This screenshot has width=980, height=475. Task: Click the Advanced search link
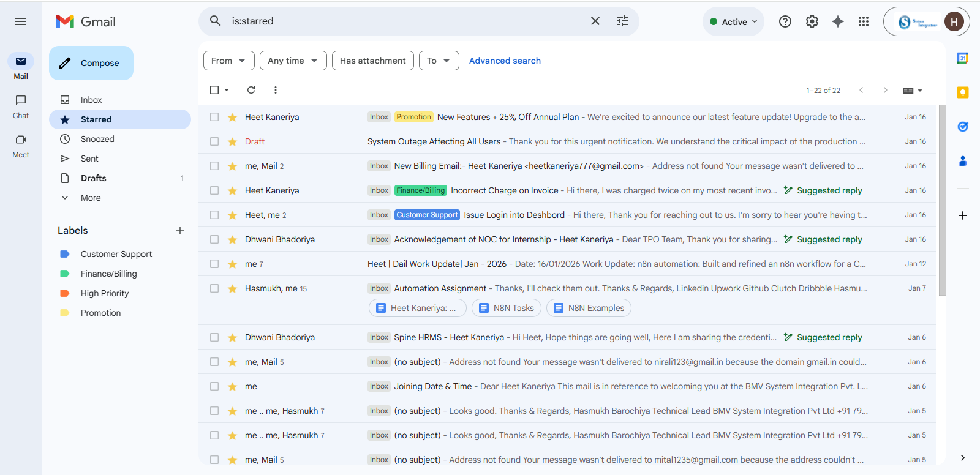505,61
